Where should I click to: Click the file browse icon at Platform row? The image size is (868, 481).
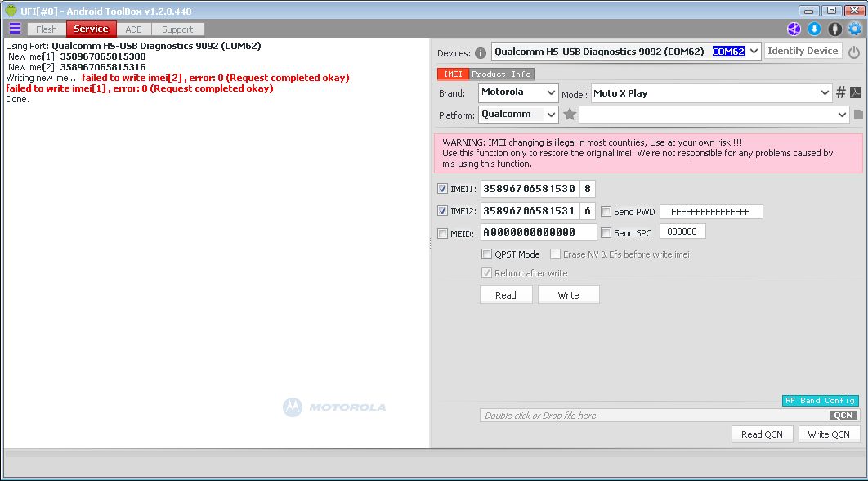coord(858,115)
